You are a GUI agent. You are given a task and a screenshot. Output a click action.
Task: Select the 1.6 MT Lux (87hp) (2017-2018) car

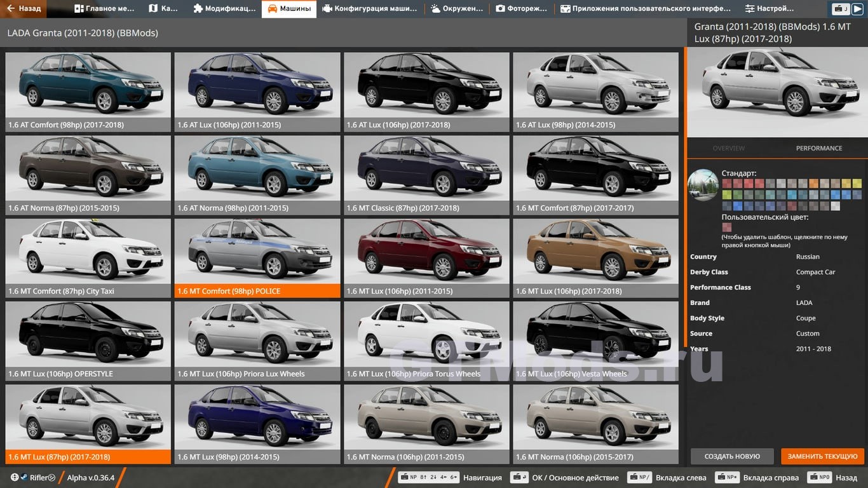tap(88, 424)
